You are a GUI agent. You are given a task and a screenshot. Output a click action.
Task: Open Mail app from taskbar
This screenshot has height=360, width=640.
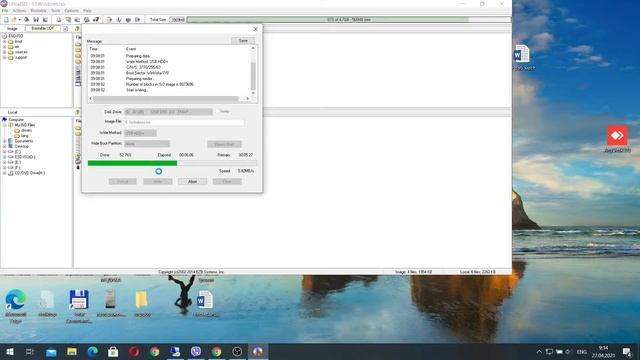pos(51,351)
